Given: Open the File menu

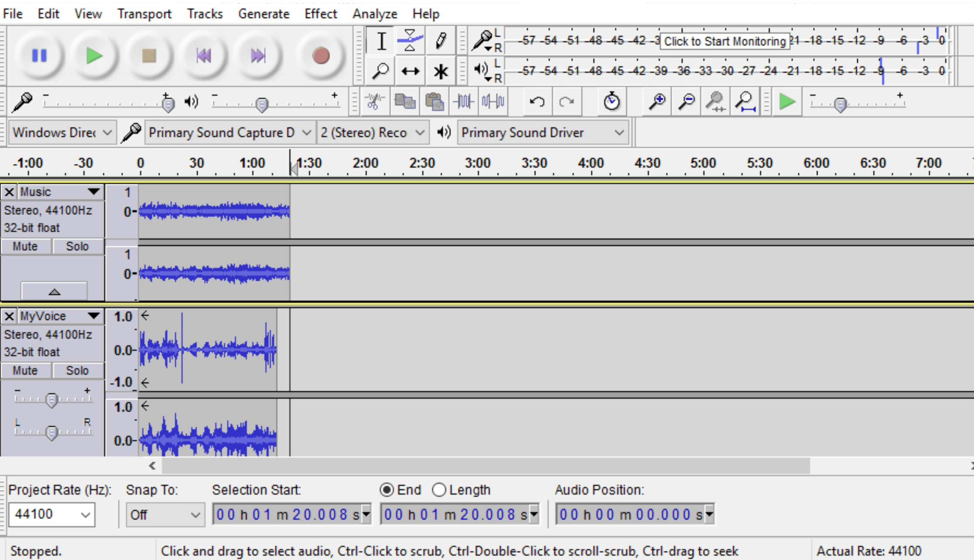Looking at the screenshot, I should (13, 14).
